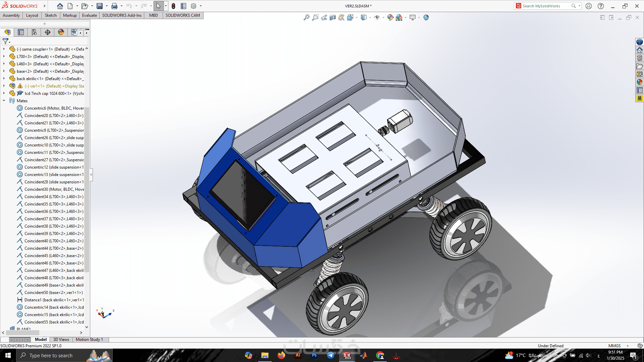Open the ConfigurationManager tab icon

pos(34,32)
